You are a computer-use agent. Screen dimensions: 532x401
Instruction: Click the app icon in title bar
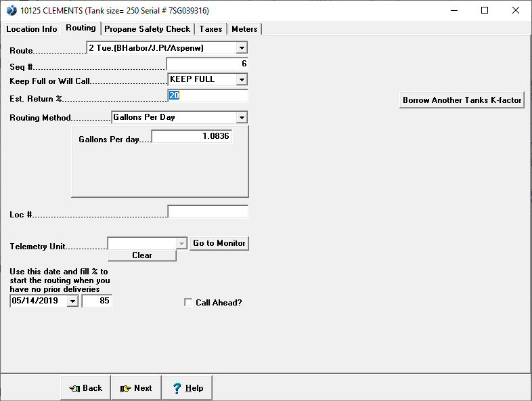[11, 11]
